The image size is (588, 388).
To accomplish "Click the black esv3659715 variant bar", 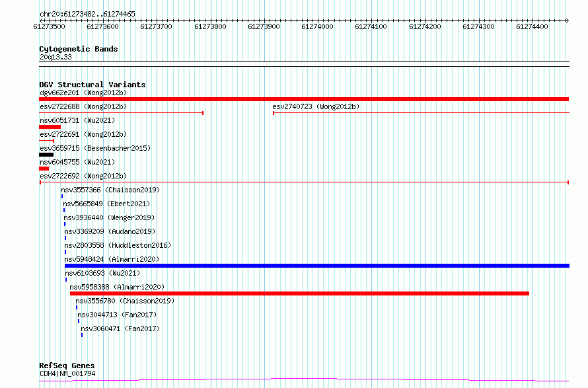I will click(46, 155).
